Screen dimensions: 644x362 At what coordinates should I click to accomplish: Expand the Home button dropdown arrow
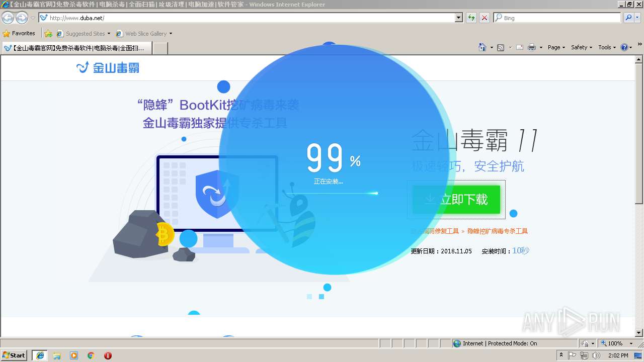(x=492, y=47)
